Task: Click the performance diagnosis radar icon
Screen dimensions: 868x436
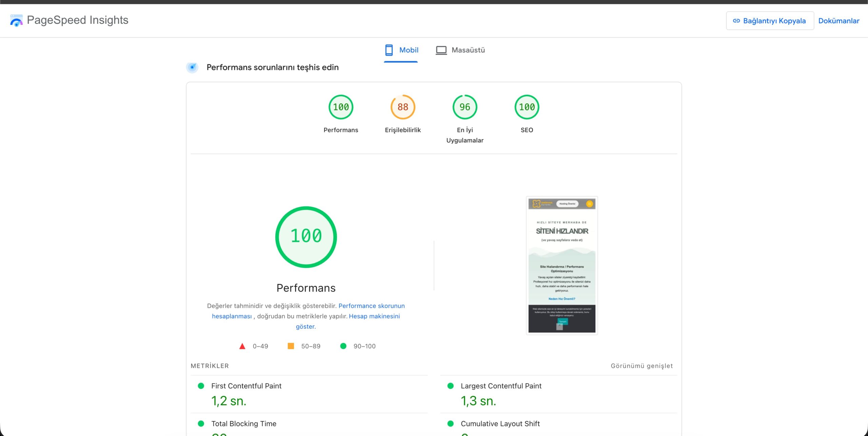Action: (192, 67)
